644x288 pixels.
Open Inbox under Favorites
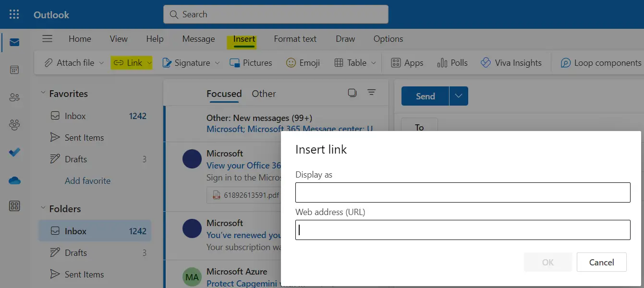[95, 116]
